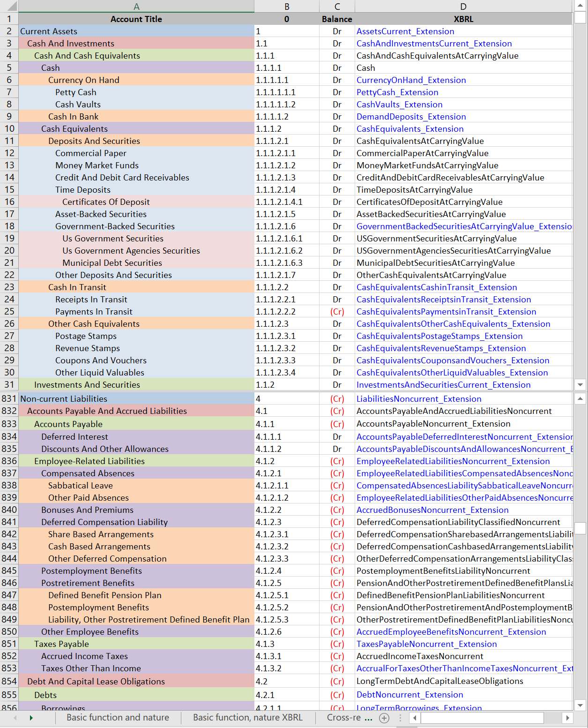Click the lower pane's scroll-up arrow

(581, 398)
